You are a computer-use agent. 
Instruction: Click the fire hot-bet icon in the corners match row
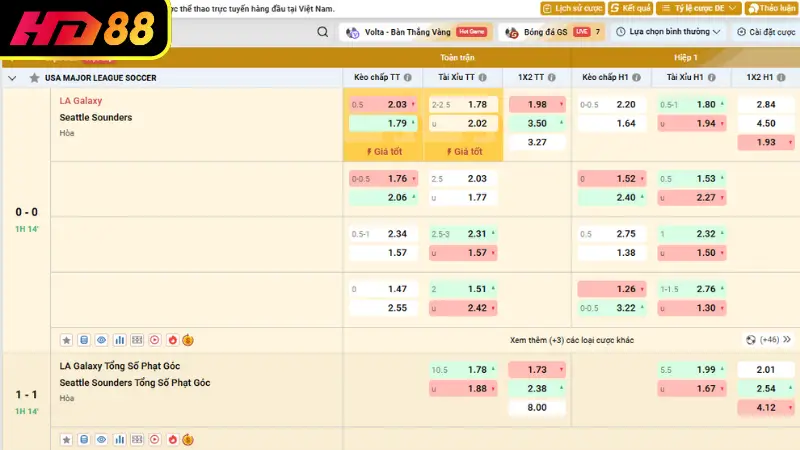point(171,439)
